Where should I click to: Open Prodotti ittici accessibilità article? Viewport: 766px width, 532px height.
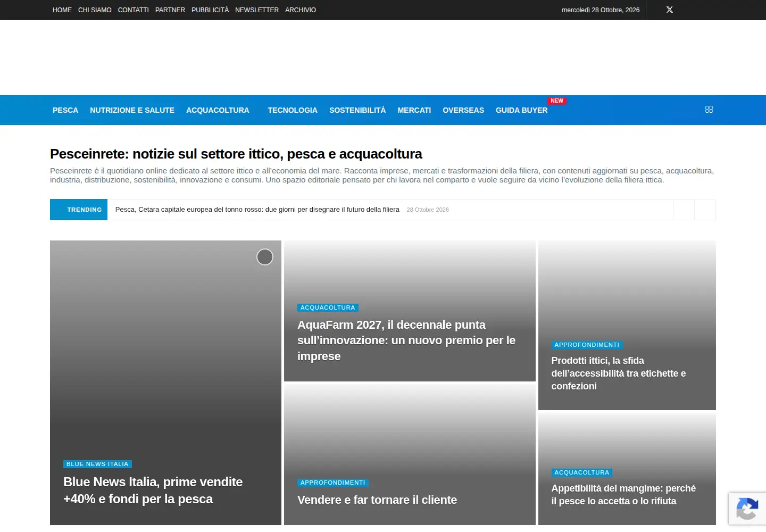coord(619,373)
